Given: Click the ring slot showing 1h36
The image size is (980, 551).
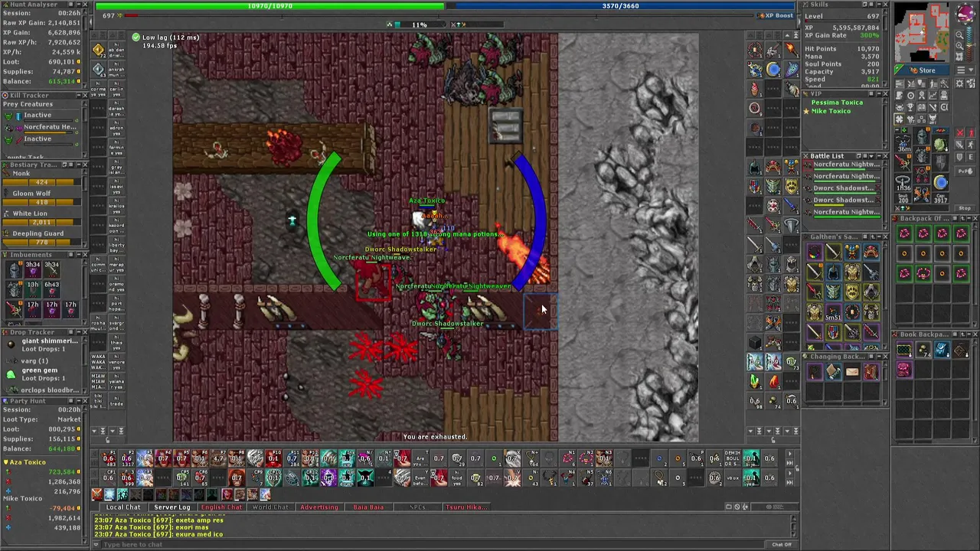Looking at the screenshot, I should (x=903, y=182).
